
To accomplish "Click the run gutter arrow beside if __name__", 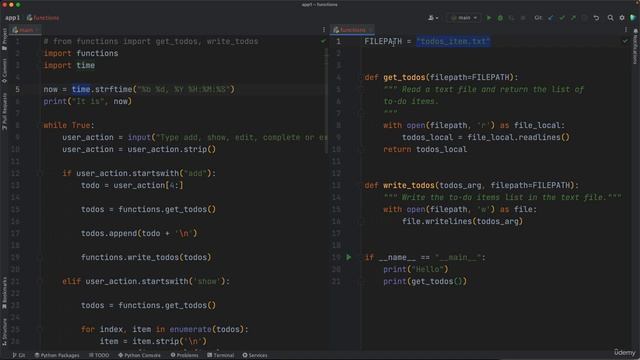I will (x=349, y=258).
